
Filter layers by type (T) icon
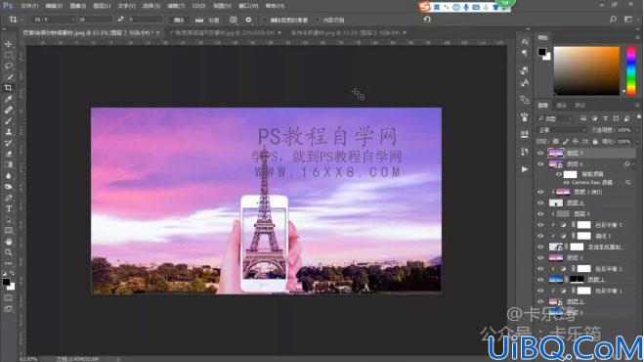tap(605, 118)
